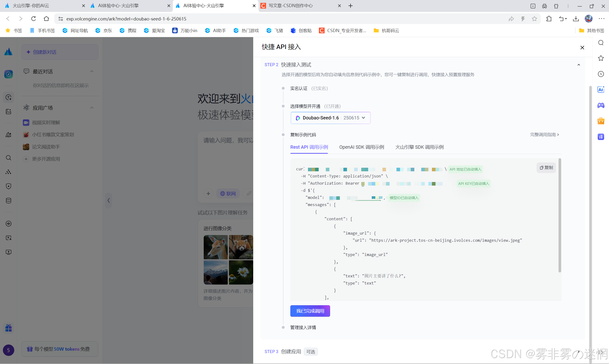Click the browser address bar URL
609x364 pixels.
[126, 19]
